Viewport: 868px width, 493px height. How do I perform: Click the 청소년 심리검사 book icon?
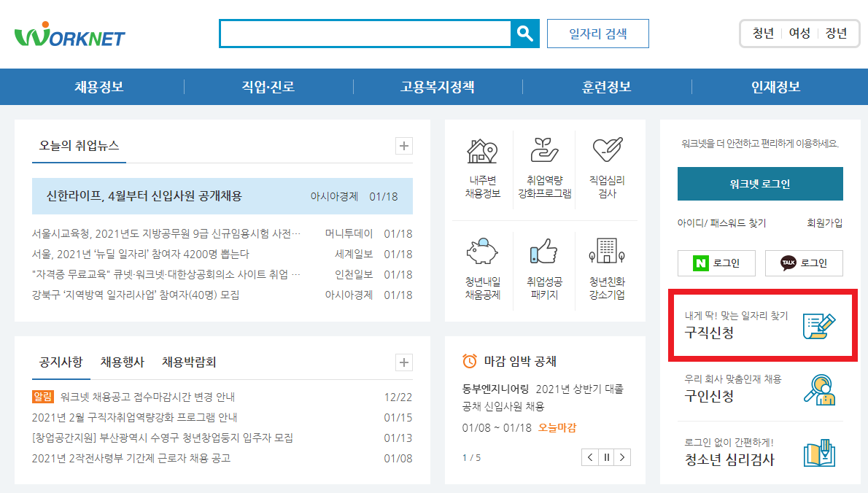click(819, 453)
